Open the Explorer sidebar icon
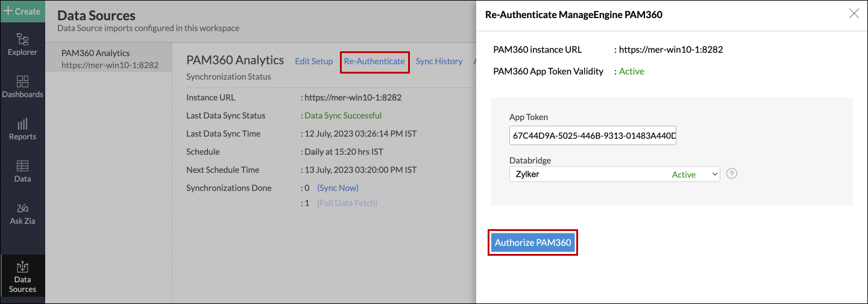The width and height of the screenshot is (868, 304). point(22,45)
